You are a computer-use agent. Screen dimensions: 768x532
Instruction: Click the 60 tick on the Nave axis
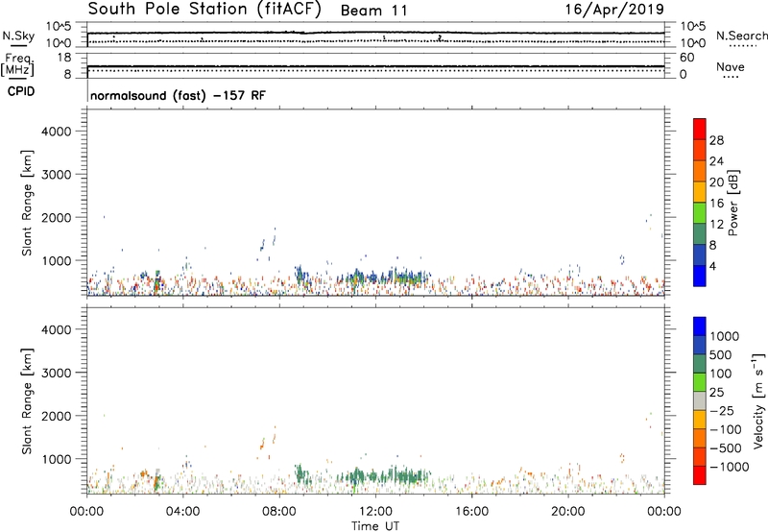point(687,58)
